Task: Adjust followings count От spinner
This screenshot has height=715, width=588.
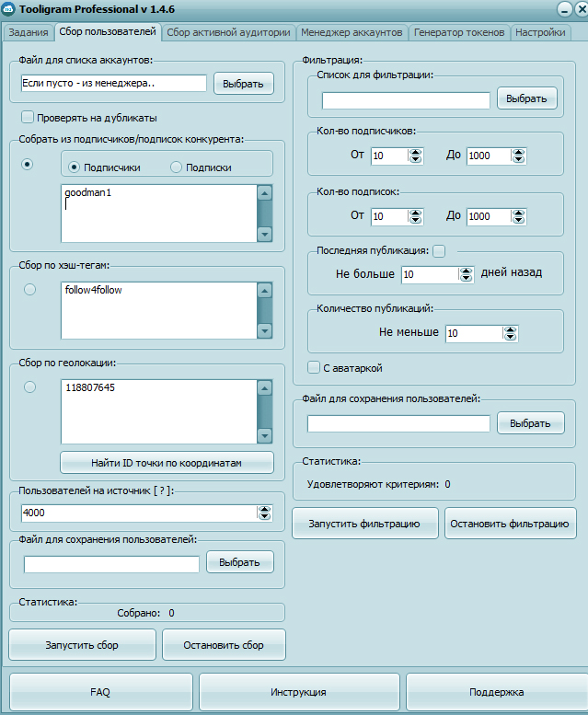Action: point(415,216)
